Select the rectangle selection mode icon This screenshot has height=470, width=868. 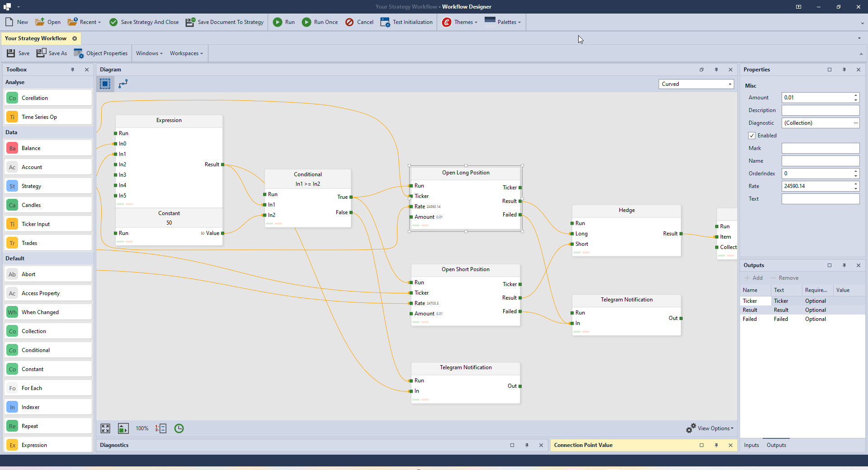(x=105, y=84)
